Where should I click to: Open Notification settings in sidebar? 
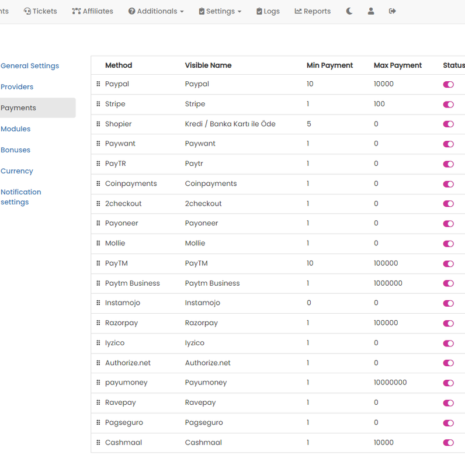(21, 197)
